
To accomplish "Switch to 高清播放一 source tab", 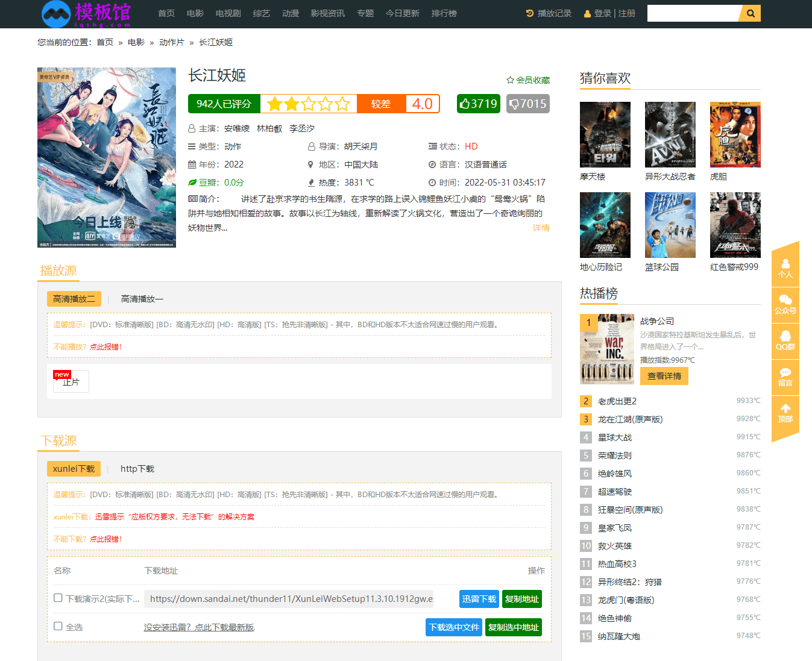I will 142,299.
